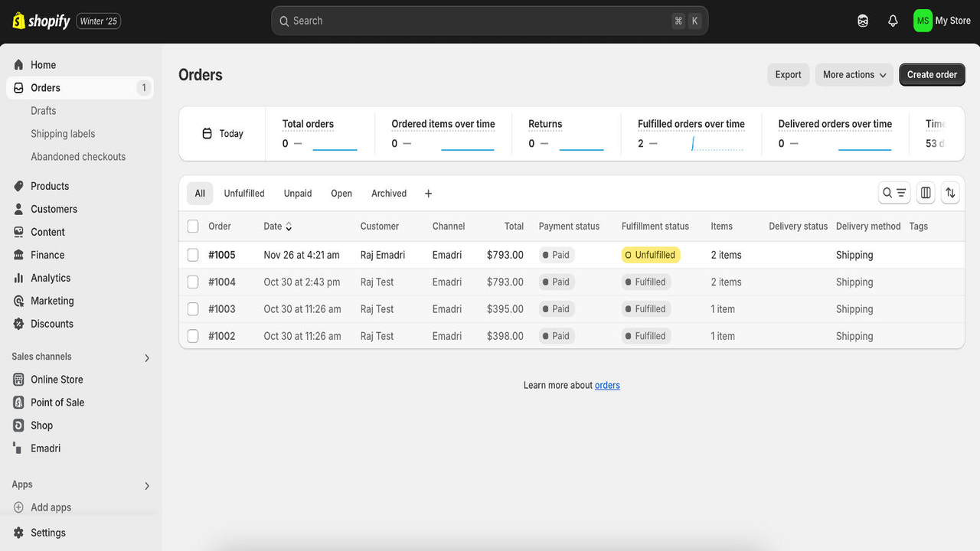
Task: Switch to the Unfulfilled orders tab
Action: pos(243,193)
